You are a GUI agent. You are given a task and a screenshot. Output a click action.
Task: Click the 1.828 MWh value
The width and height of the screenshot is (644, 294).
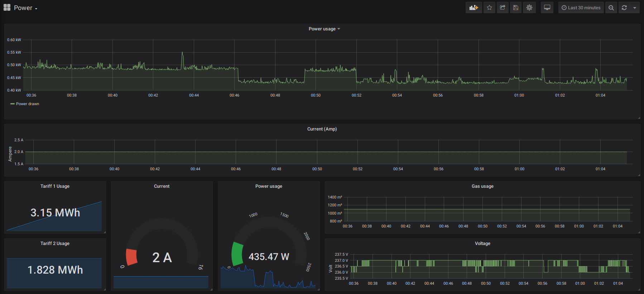click(55, 270)
